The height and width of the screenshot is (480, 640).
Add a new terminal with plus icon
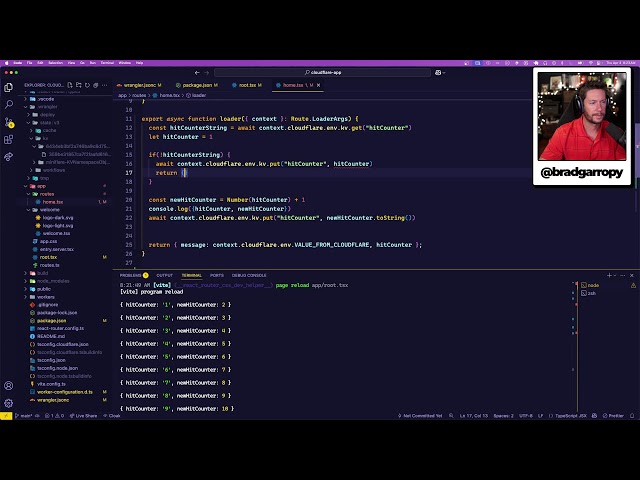coord(609,276)
